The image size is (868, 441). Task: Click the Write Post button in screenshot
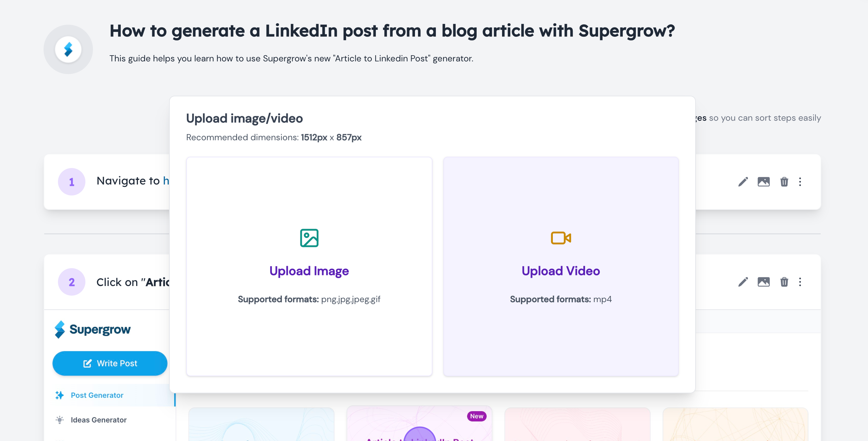point(110,363)
